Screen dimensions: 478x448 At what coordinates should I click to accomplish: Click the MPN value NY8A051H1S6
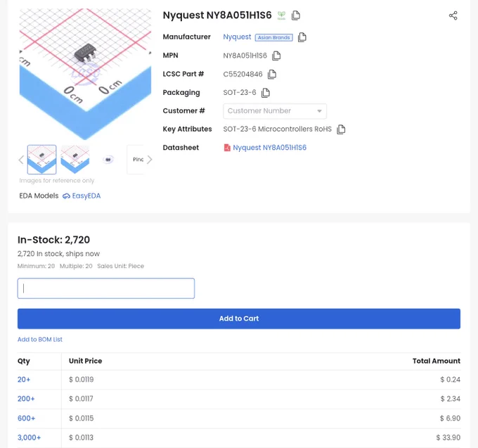pos(245,56)
